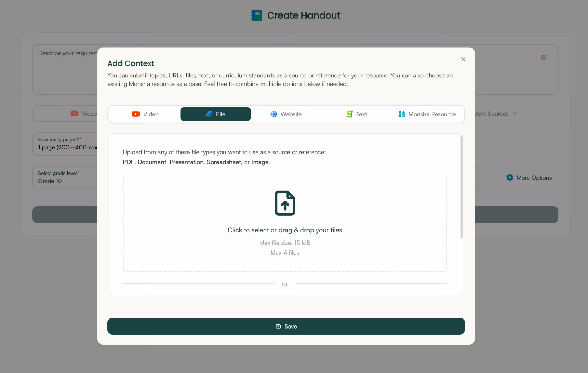Click the Save button
Image resolution: width=588 pixels, height=373 pixels.
(286, 326)
